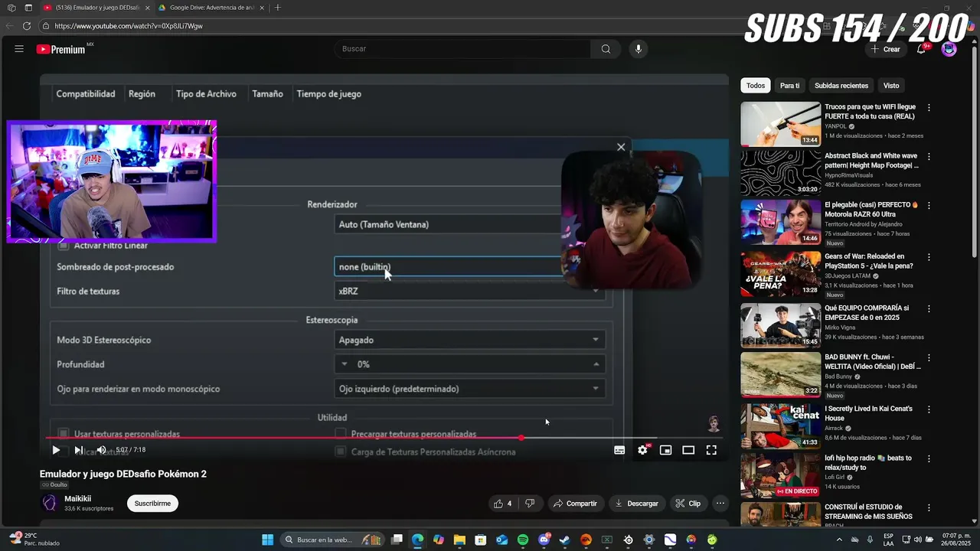Viewport: 980px width, 551px height.
Task: Open Steam from taskbar
Action: click(564, 540)
